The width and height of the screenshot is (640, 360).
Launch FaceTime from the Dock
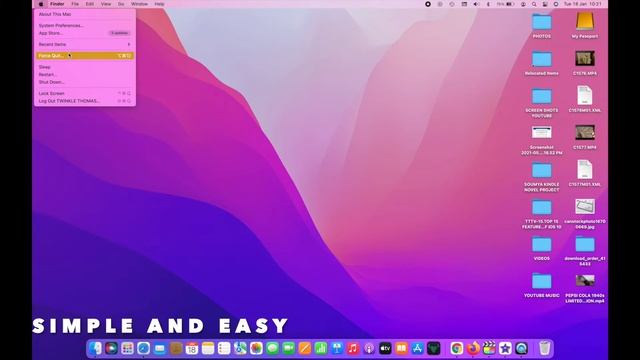tap(289, 348)
